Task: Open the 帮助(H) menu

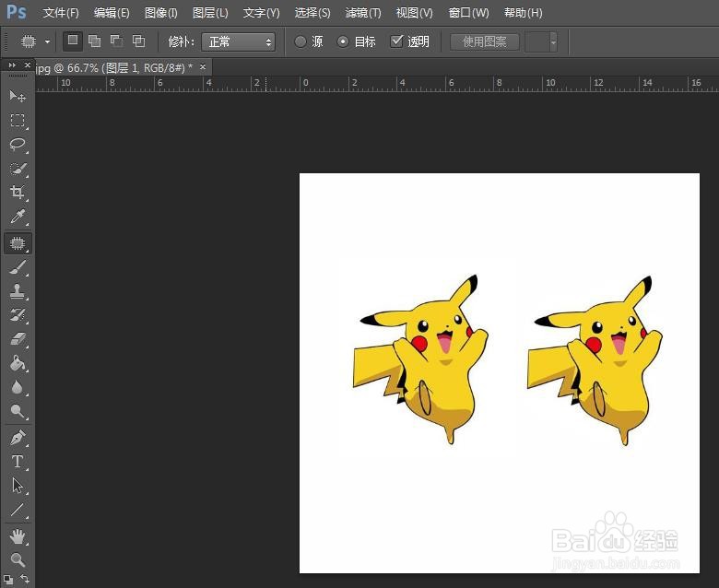Action: click(x=524, y=13)
